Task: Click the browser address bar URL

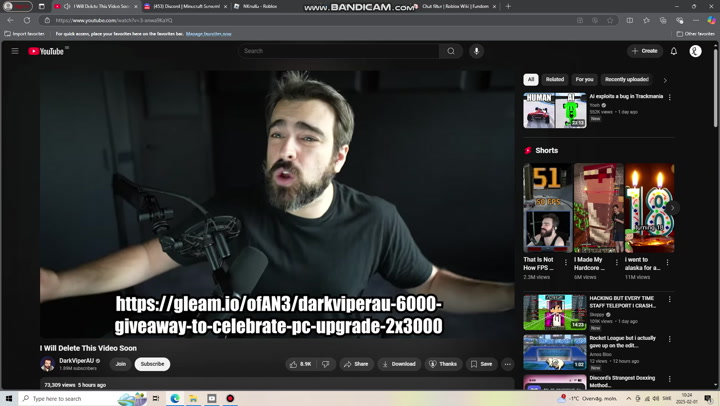Action: tap(114, 20)
